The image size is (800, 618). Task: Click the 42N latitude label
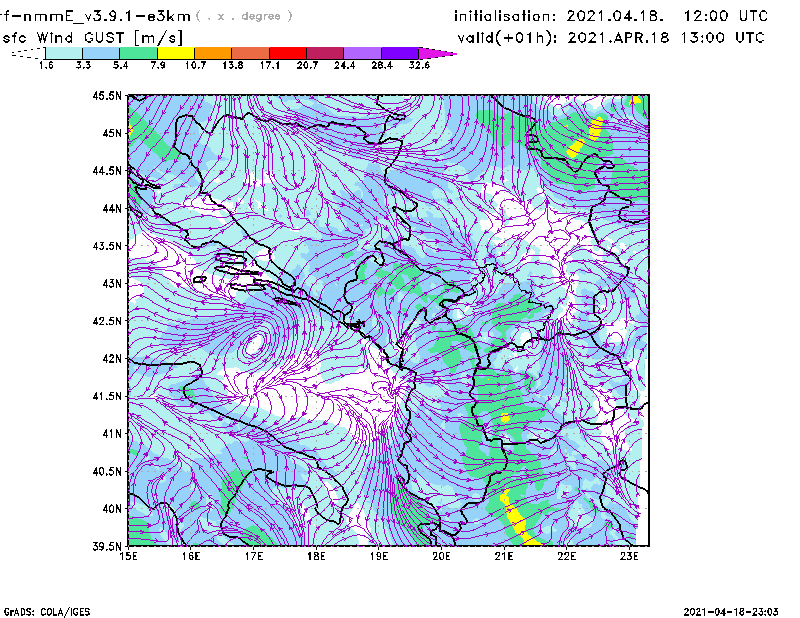[x=112, y=358]
